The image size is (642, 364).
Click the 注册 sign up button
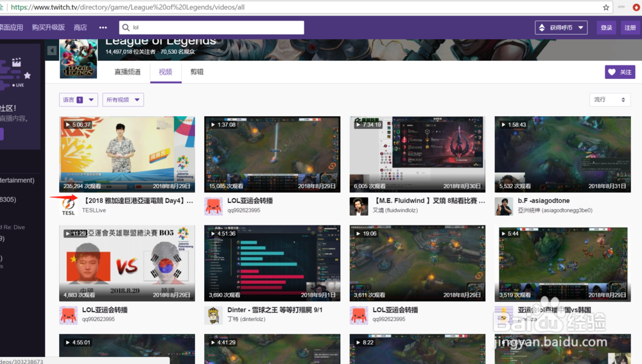pyautogui.click(x=630, y=28)
